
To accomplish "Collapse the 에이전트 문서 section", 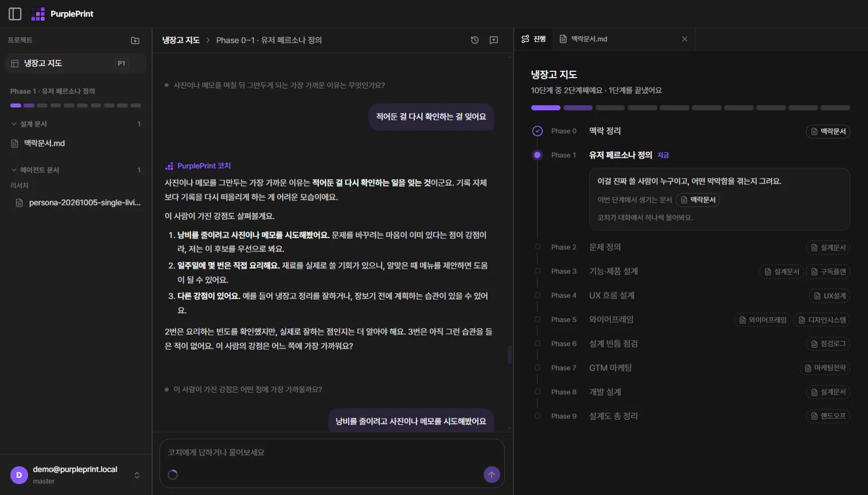I will (14, 170).
